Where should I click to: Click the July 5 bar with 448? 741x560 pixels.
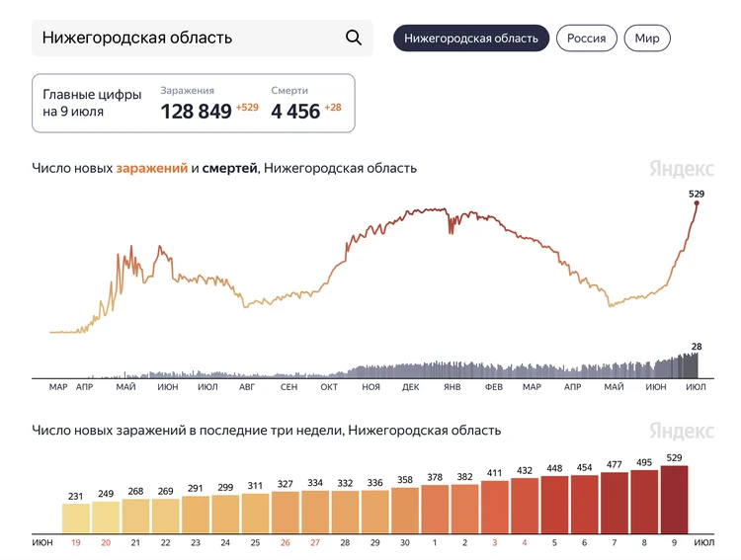tap(554, 505)
